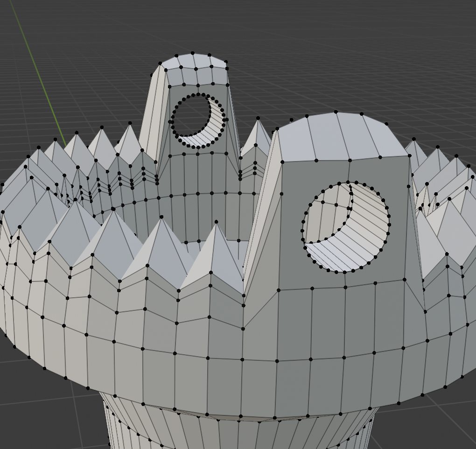The width and height of the screenshot is (476, 449).
Task: Click the green Y-axis line in viewport
Action: pos(39,73)
